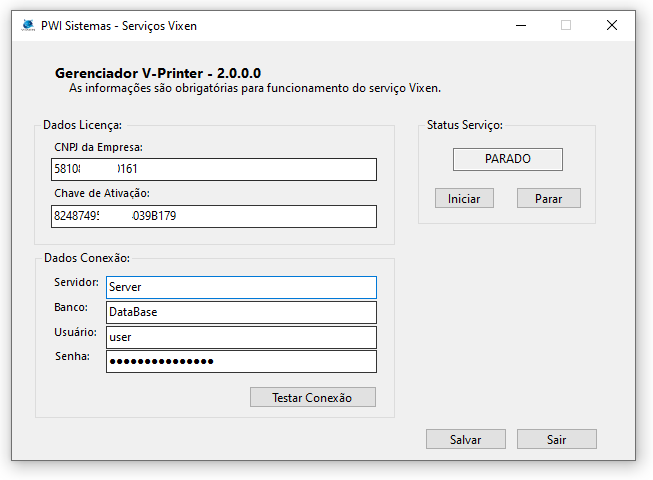Click the Gerenciador V-Printer - 2.0.0.0 heading
Viewport: 653px width, 480px height.
(x=158, y=73)
